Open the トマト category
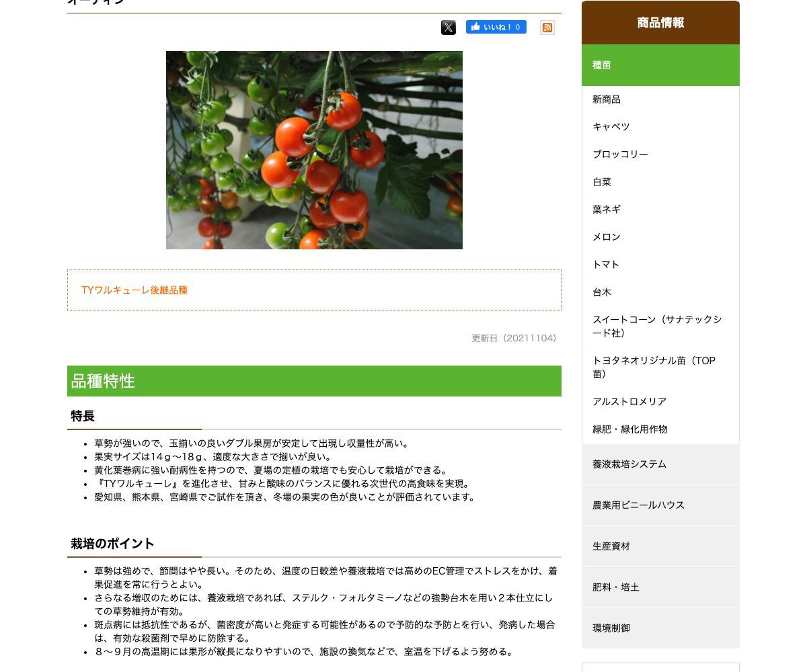The height and width of the screenshot is (672, 807). pos(606,265)
